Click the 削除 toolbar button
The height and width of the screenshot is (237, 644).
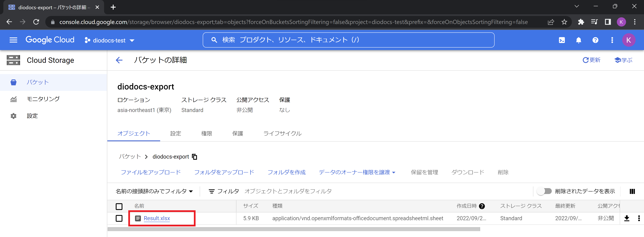click(503, 173)
